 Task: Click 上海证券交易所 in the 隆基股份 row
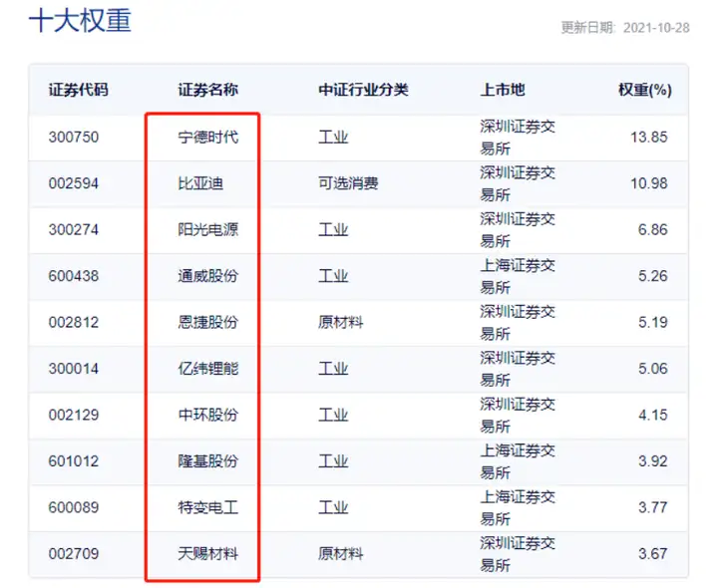tap(518, 461)
